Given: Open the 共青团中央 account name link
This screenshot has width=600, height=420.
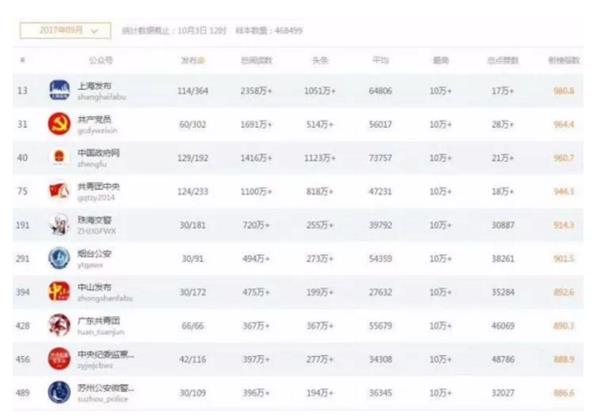Looking at the screenshot, I should click(x=99, y=187).
